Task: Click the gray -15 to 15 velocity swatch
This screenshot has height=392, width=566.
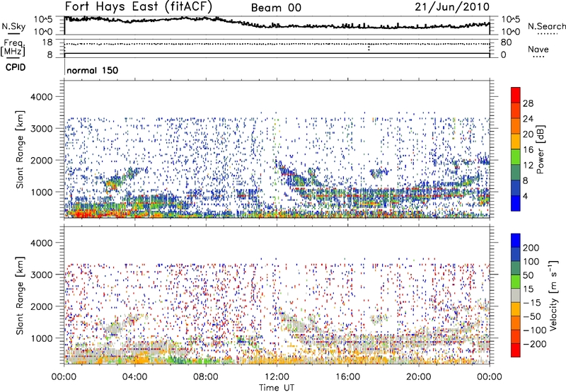Action: click(x=516, y=295)
